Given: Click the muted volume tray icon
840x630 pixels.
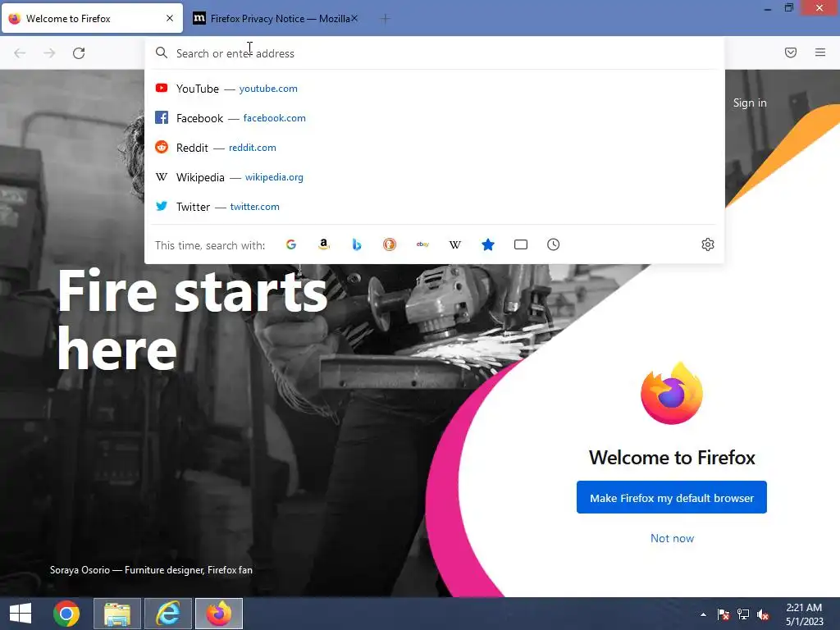Looking at the screenshot, I should pyautogui.click(x=763, y=614).
